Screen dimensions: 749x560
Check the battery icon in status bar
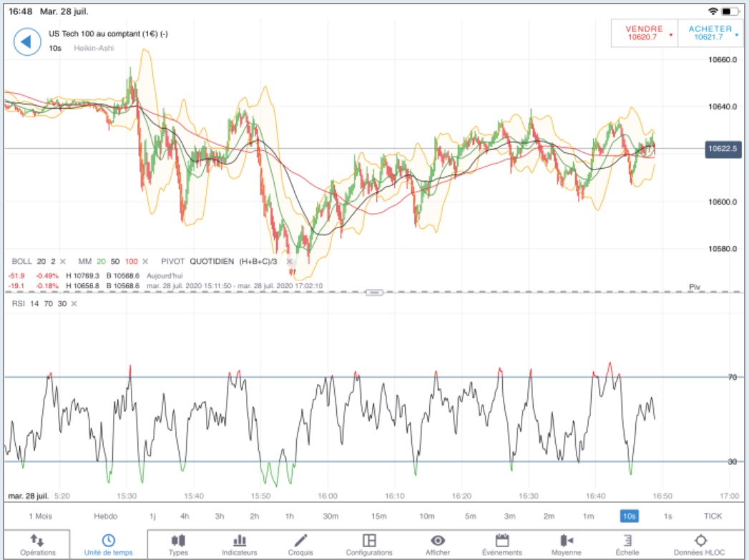click(730, 11)
